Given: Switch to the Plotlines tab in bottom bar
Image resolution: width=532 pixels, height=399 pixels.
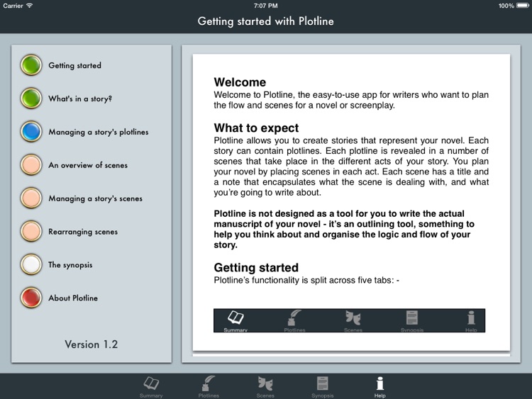Looking at the screenshot, I should coord(209,387).
